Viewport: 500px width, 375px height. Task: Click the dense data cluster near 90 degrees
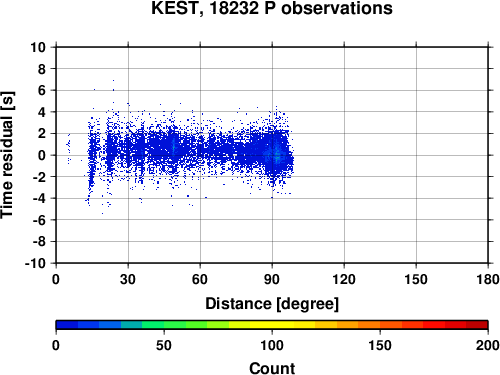click(x=277, y=154)
